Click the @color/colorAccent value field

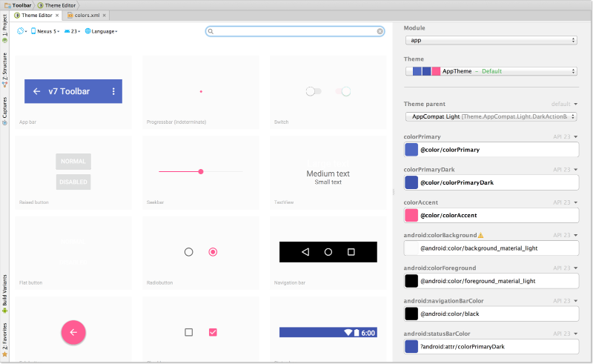tap(491, 215)
